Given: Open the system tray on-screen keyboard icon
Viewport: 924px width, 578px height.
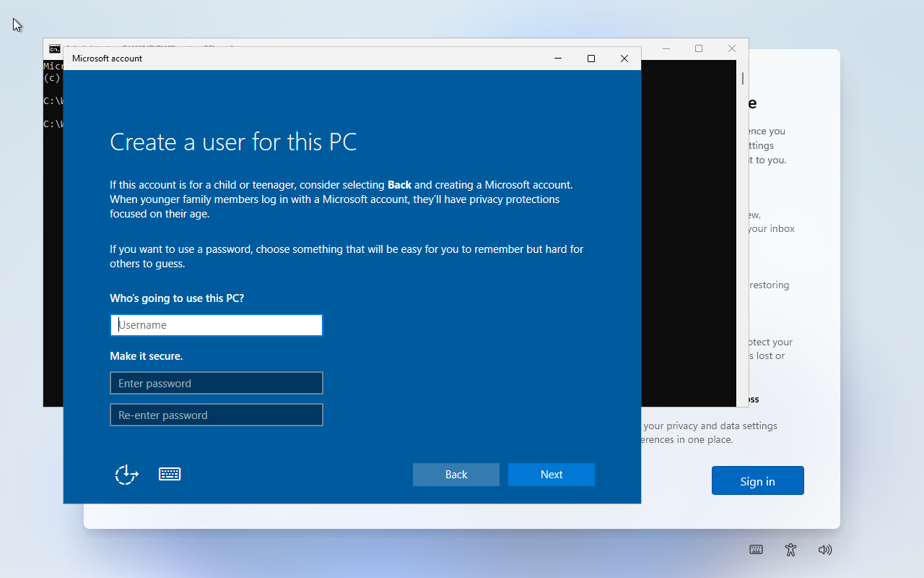Looking at the screenshot, I should click(756, 550).
